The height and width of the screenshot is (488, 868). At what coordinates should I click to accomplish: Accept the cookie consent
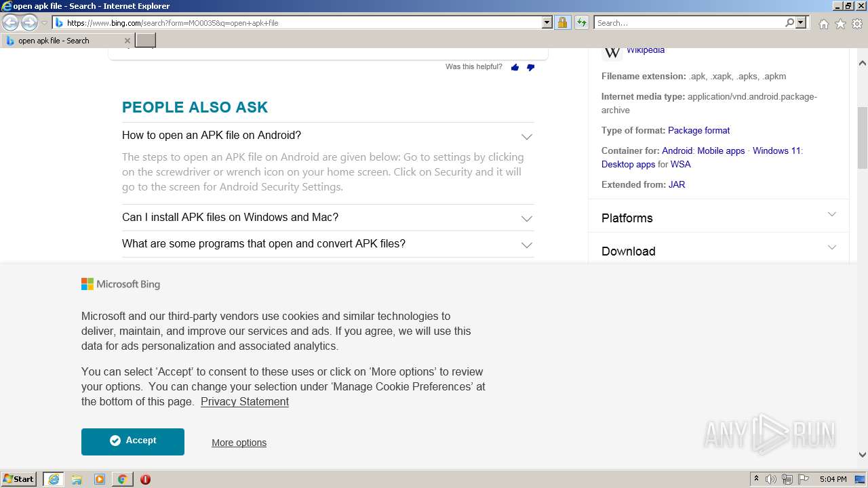pyautogui.click(x=133, y=441)
